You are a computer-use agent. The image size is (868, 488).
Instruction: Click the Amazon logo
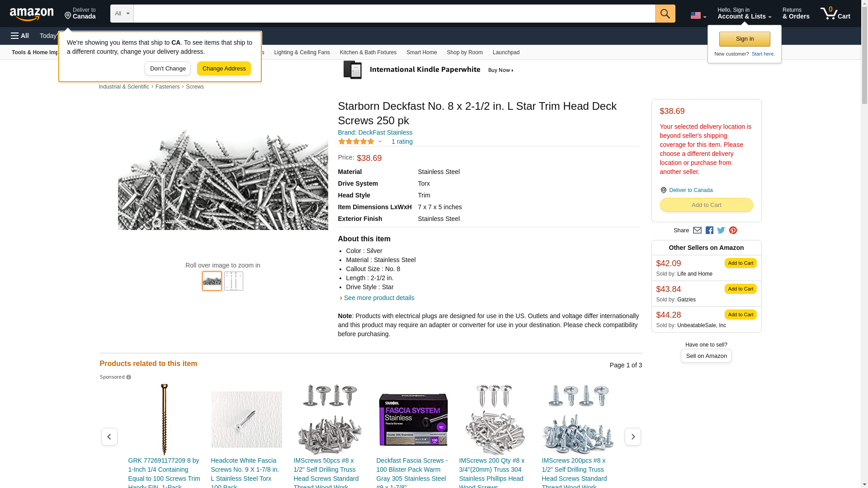[x=32, y=14]
